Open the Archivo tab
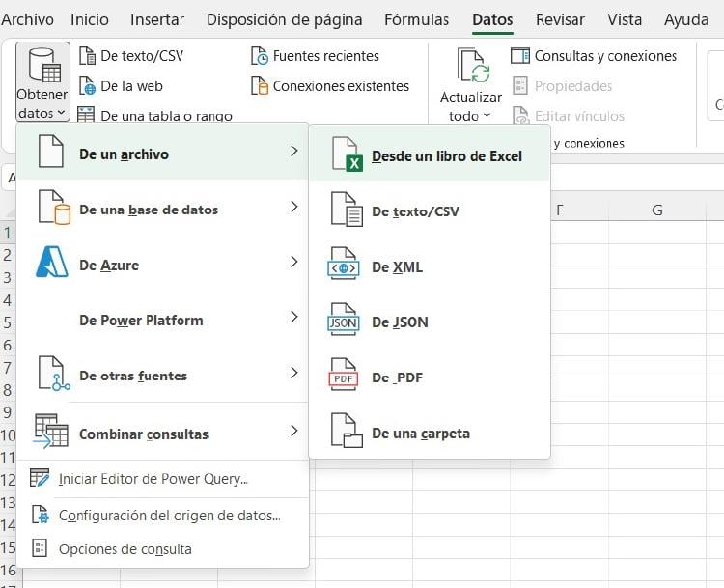 pos(27,20)
